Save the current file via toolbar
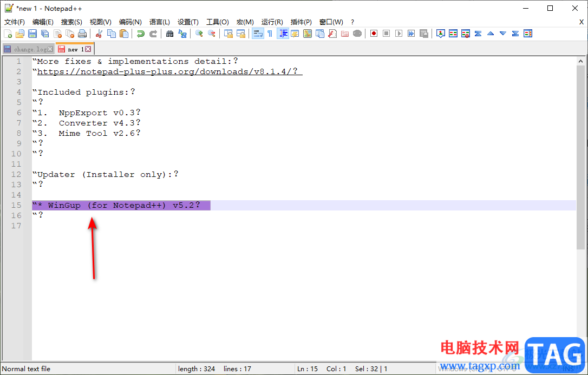 32,34
